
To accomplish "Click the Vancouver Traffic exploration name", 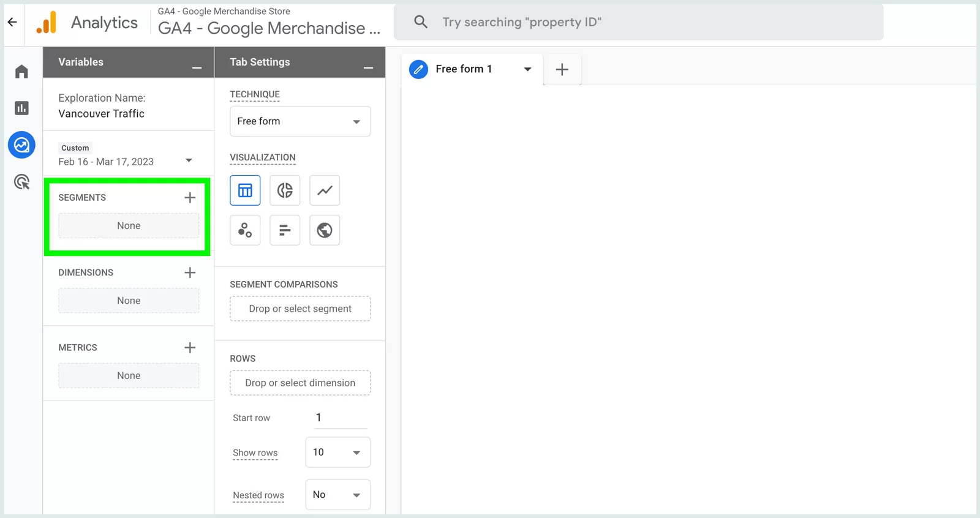I will tap(102, 113).
